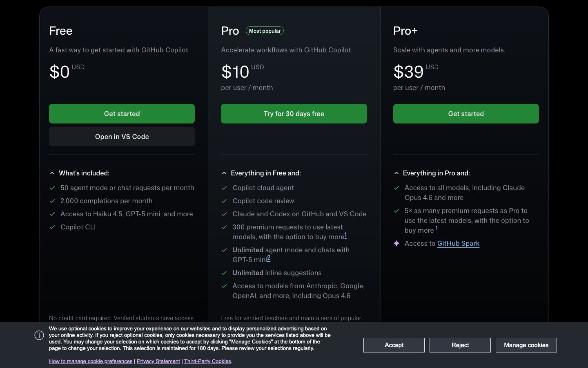588x368 pixels.
Task: Click Get started under the Free plan
Action: coord(122,114)
